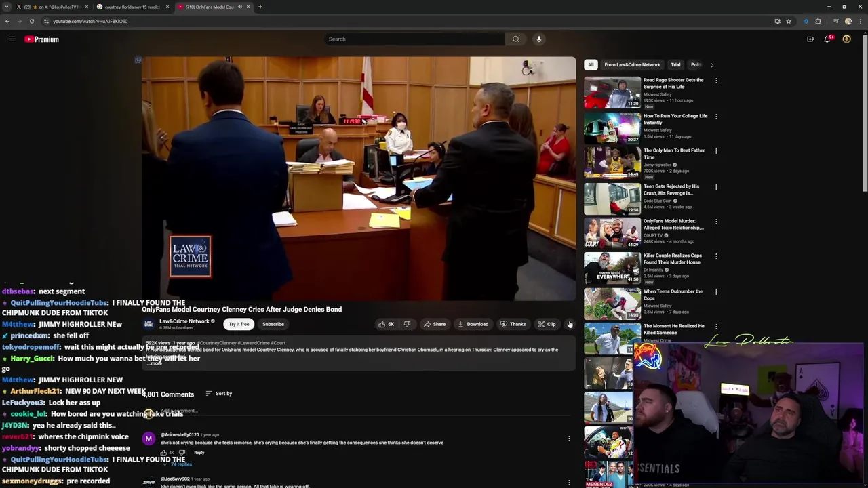Viewport: 868px width, 488px height.
Task: Click the Try it free button
Action: pos(239,324)
